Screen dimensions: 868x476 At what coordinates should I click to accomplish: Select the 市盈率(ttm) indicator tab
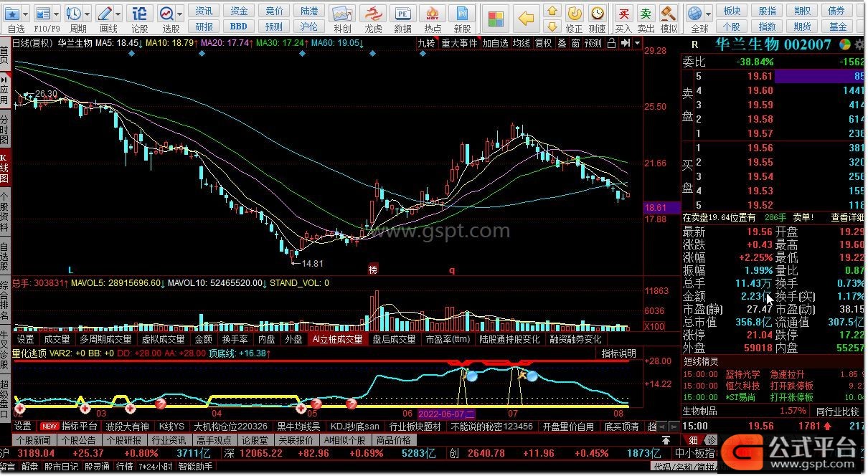[x=448, y=339]
